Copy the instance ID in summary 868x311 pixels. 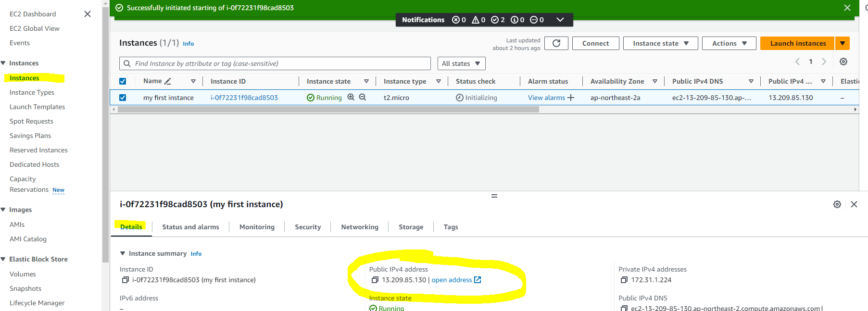click(125, 280)
